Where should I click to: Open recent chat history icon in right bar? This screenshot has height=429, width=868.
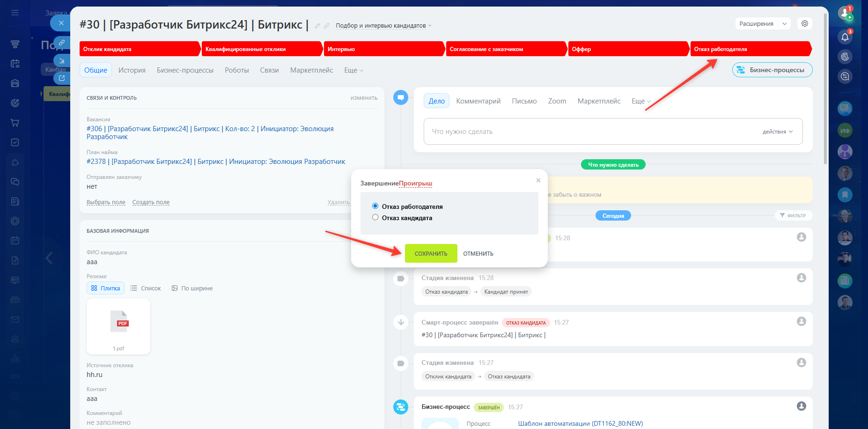[845, 76]
